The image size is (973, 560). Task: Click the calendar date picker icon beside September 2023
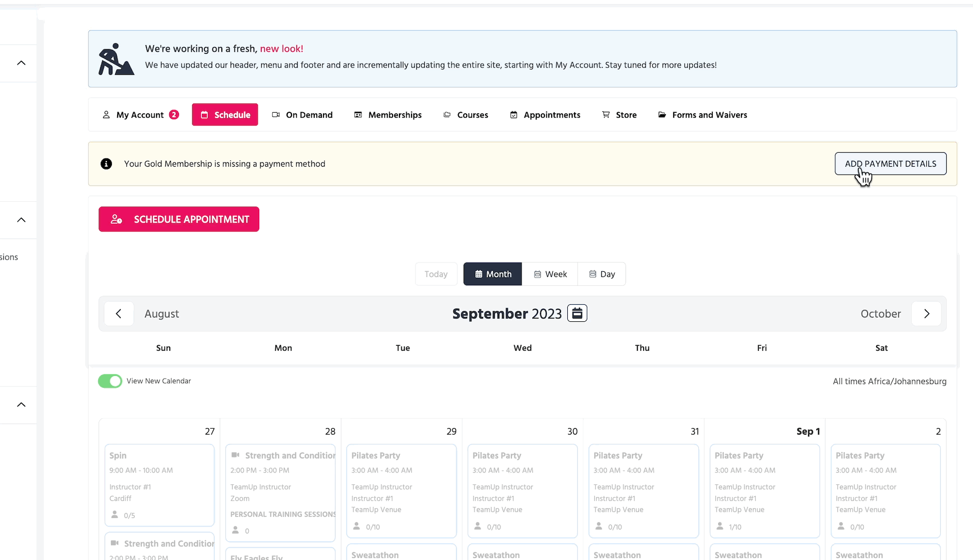point(577,314)
